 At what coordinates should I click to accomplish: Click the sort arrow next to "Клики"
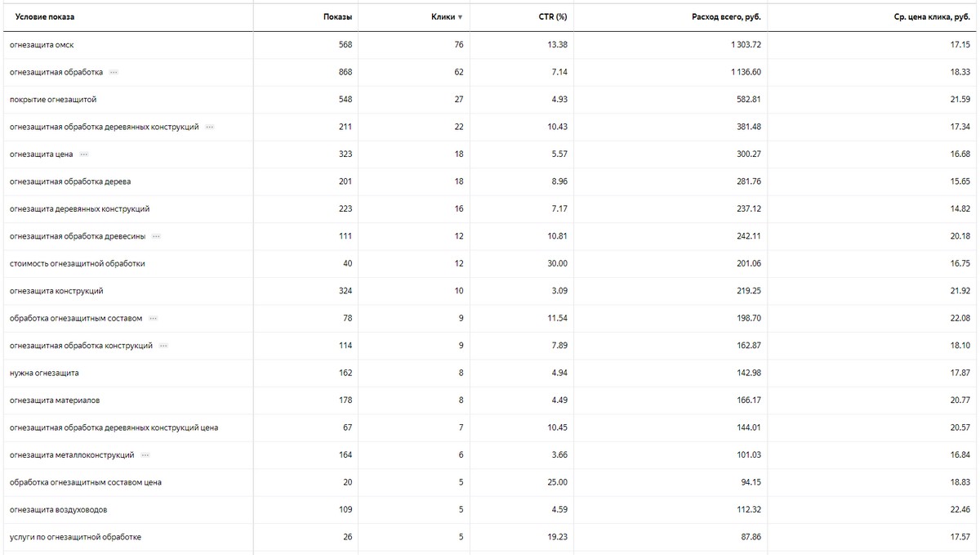(x=460, y=17)
